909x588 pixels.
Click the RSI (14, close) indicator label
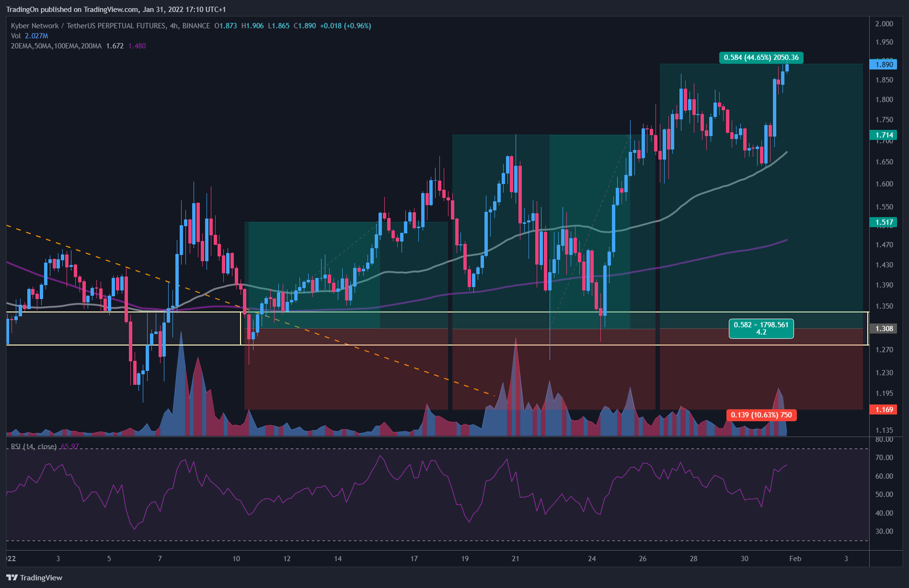(34, 446)
